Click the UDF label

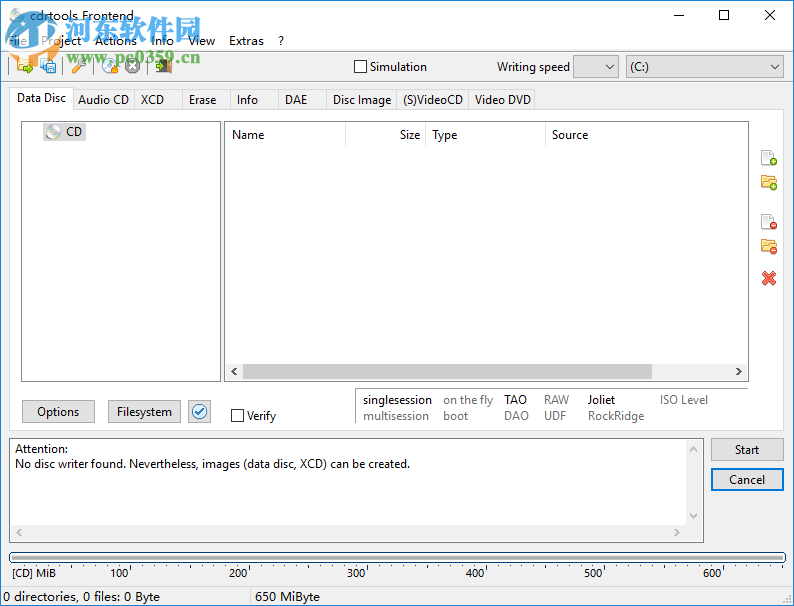[x=554, y=416]
